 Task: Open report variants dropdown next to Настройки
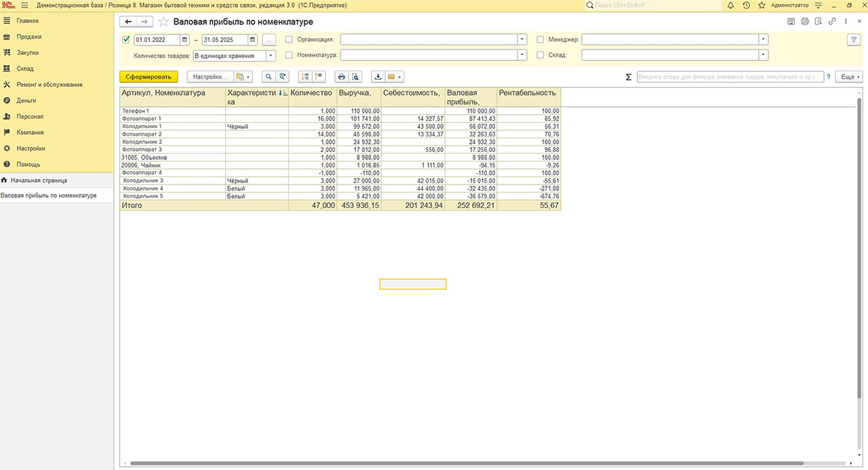[x=243, y=77]
